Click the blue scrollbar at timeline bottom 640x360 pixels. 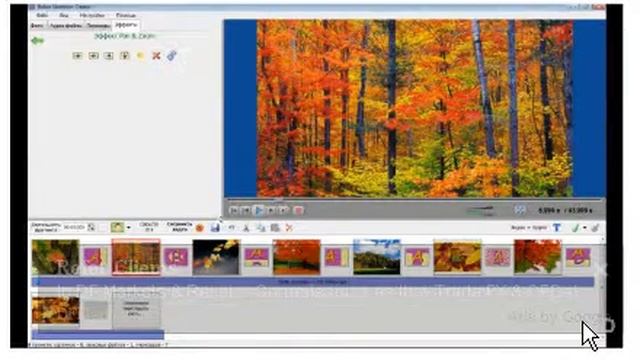point(98,335)
